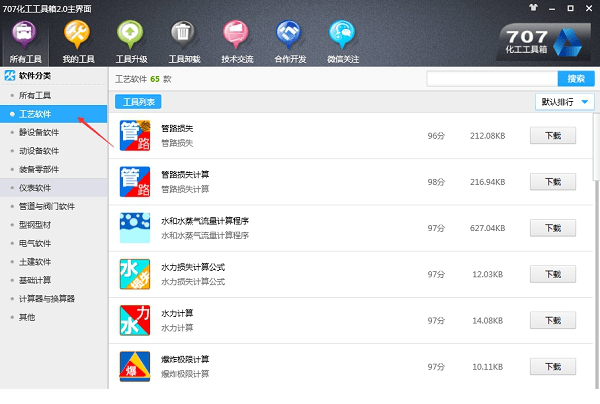Expand the 默认排行 sort dropdown

click(565, 101)
